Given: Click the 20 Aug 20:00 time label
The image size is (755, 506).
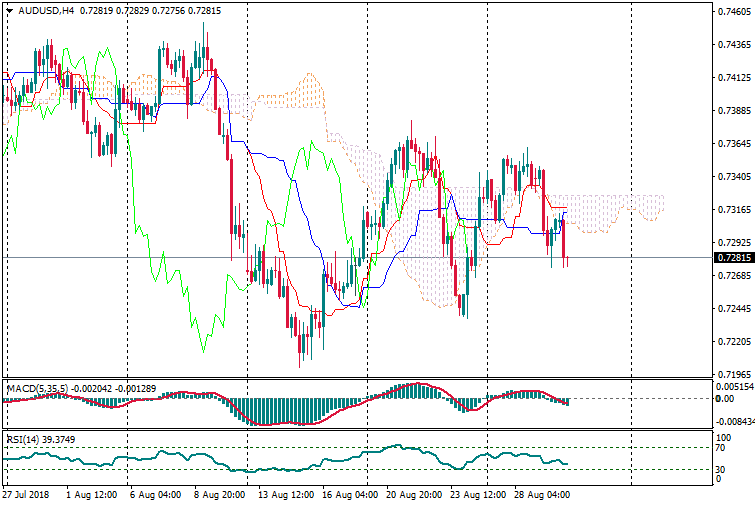Looking at the screenshot, I should [415, 495].
